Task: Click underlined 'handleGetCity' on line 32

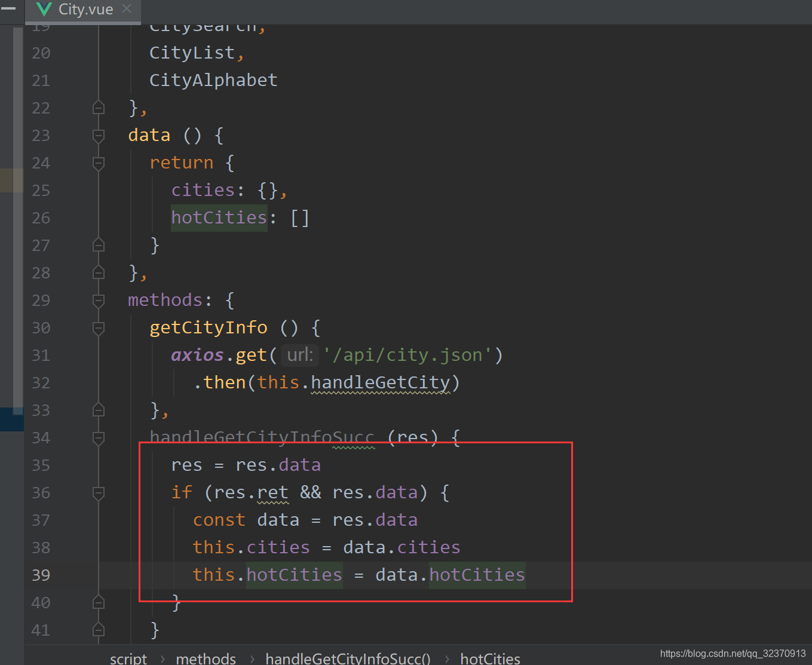Action: (380, 382)
